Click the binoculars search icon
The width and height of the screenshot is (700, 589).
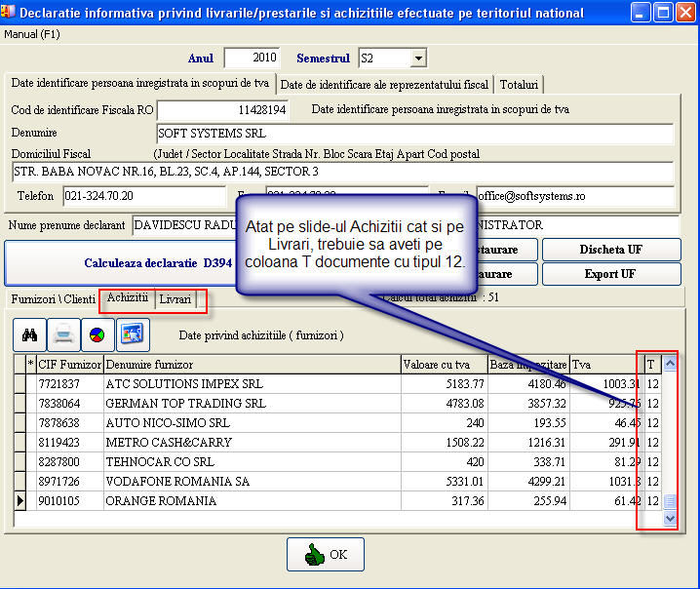click(x=30, y=334)
